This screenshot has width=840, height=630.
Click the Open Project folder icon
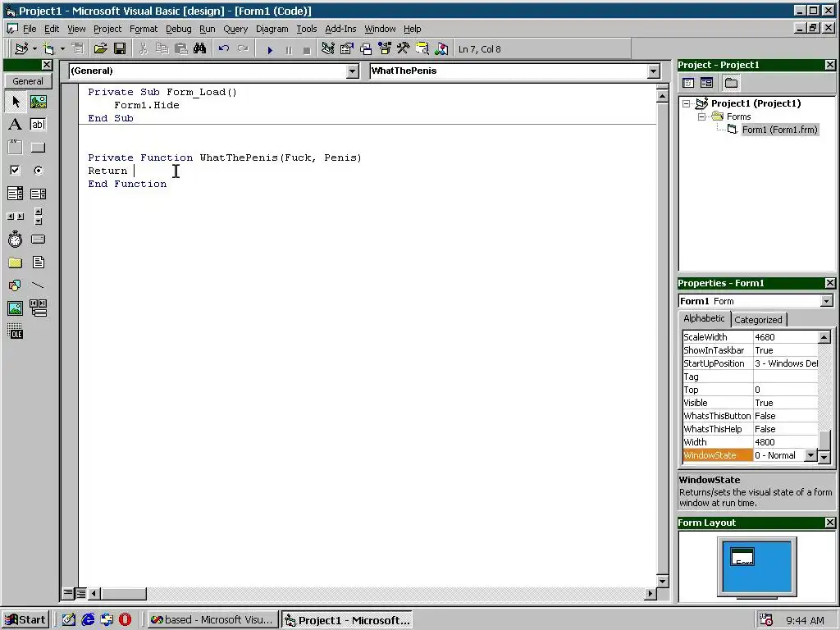[x=100, y=49]
